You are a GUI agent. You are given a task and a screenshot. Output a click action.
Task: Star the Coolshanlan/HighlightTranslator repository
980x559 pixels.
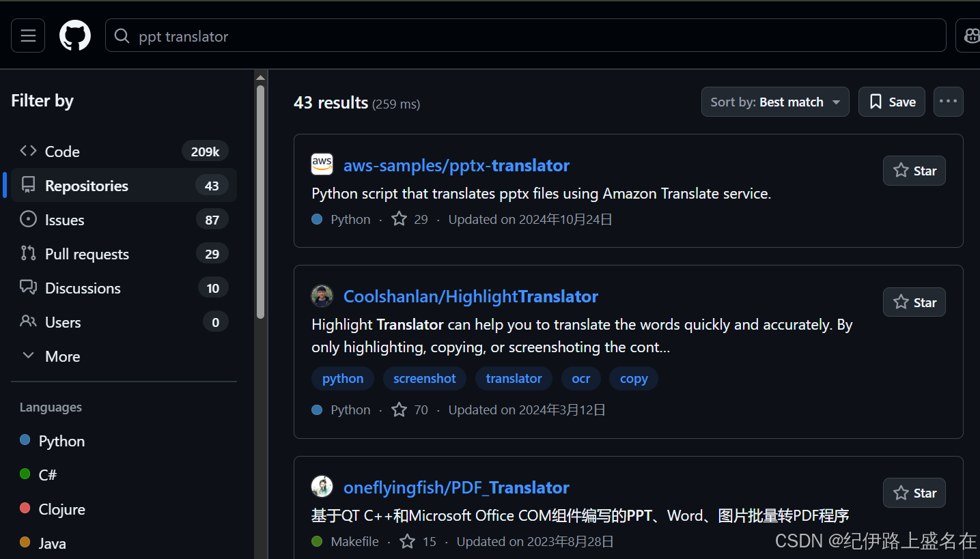coord(914,302)
